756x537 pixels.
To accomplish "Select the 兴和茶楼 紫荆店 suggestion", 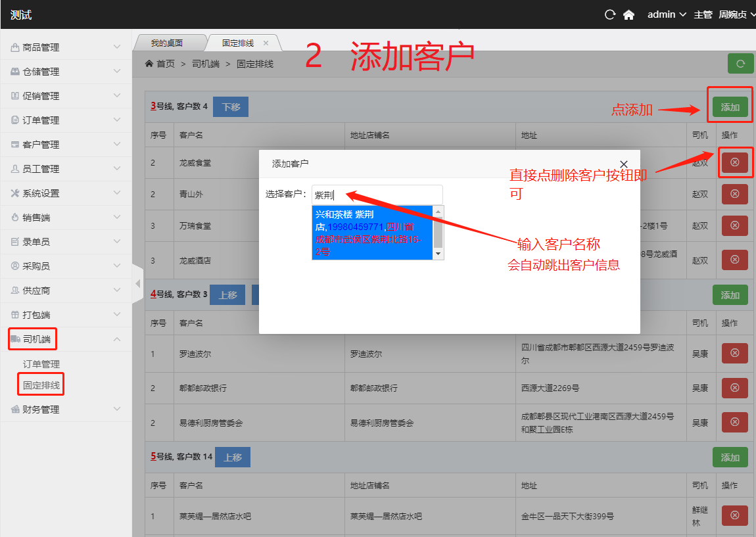I will pyautogui.click(x=371, y=233).
